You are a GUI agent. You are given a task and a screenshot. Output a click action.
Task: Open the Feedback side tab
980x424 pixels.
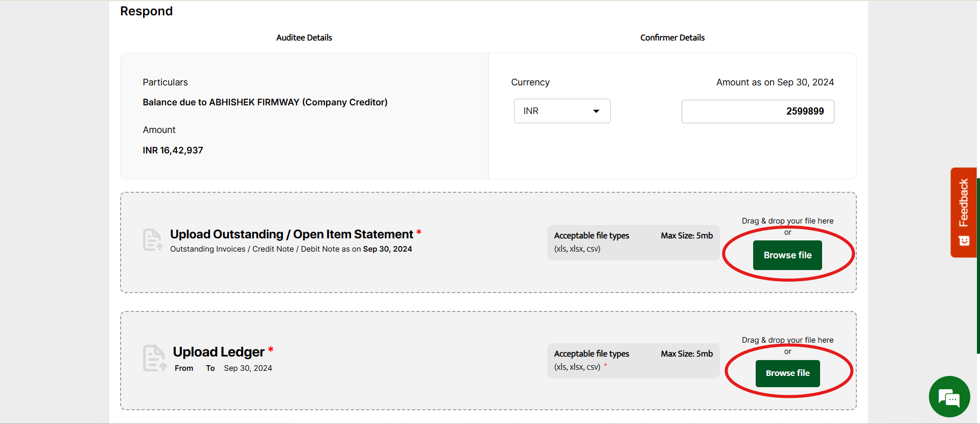point(963,203)
